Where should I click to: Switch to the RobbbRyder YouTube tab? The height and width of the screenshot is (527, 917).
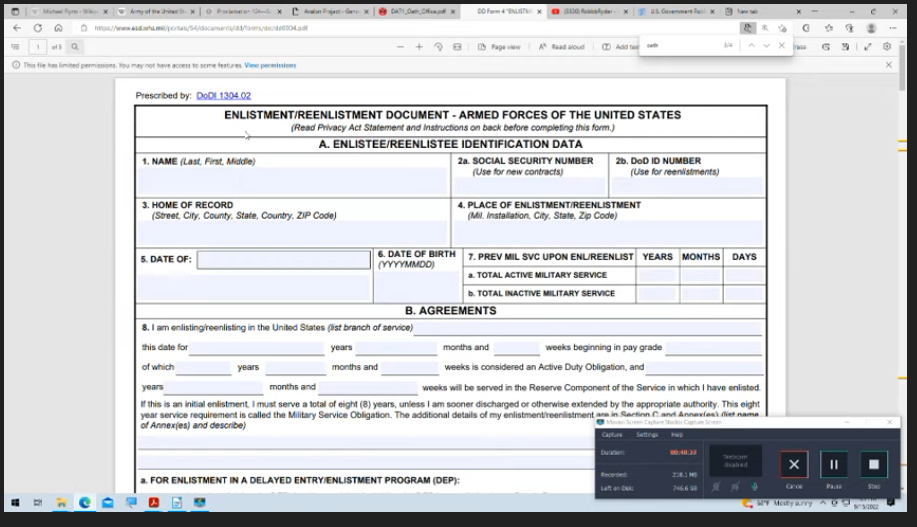[x=590, y=12]
